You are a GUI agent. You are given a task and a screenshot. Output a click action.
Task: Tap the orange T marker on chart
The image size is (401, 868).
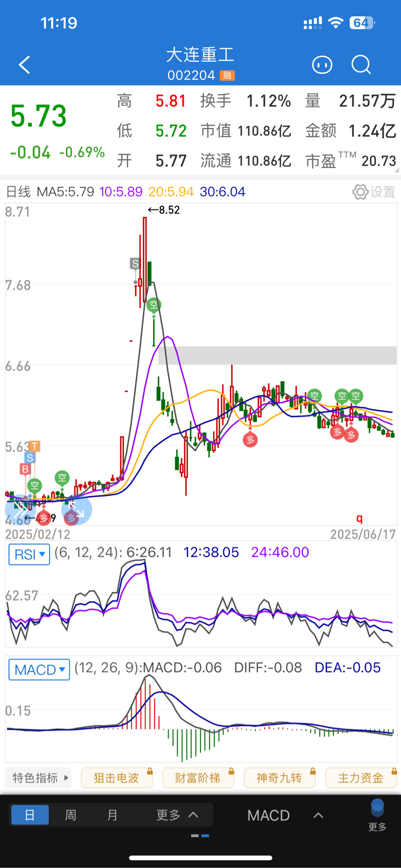click(35, 446)
